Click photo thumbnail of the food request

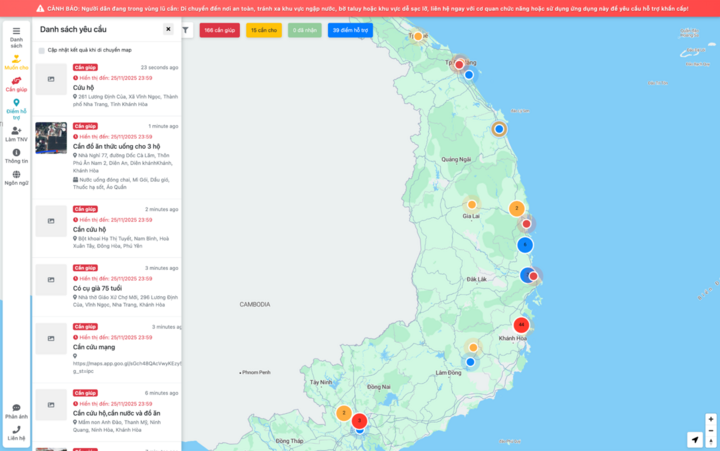coord(51,138)
